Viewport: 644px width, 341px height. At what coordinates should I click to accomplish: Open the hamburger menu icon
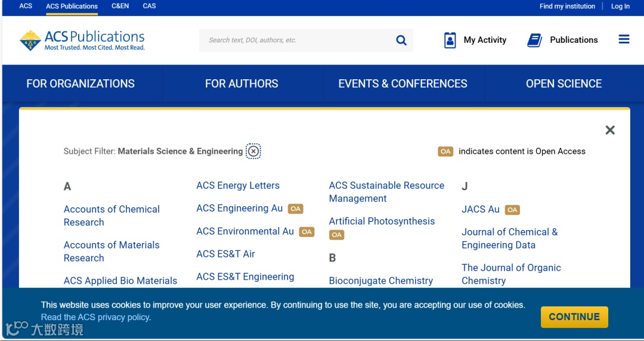click(x=624, y=39)
